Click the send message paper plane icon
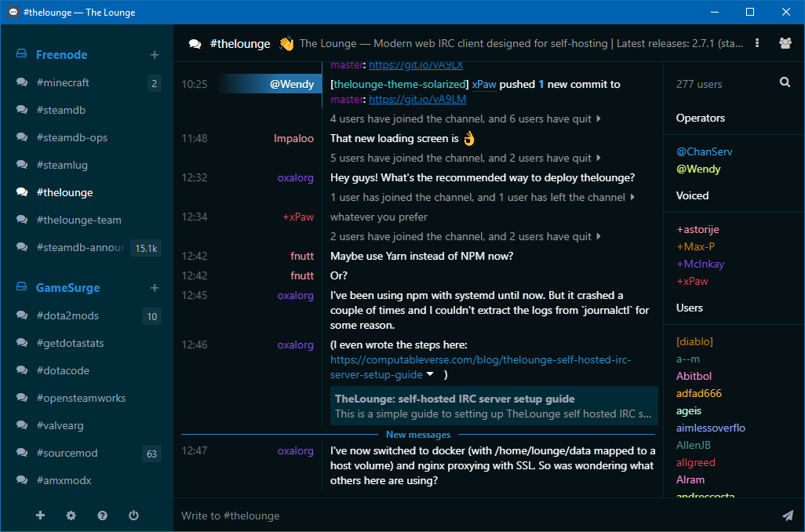 pyautogui.click(x=787, y=516)
